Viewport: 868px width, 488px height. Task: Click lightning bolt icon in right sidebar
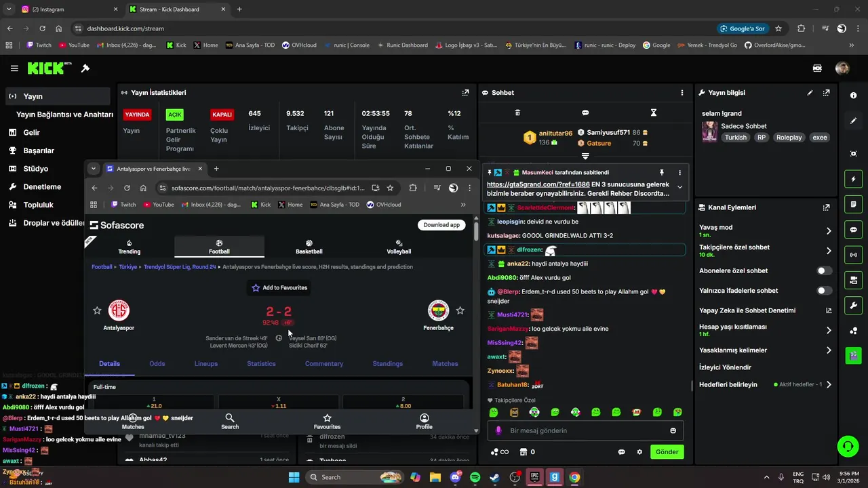854,179
